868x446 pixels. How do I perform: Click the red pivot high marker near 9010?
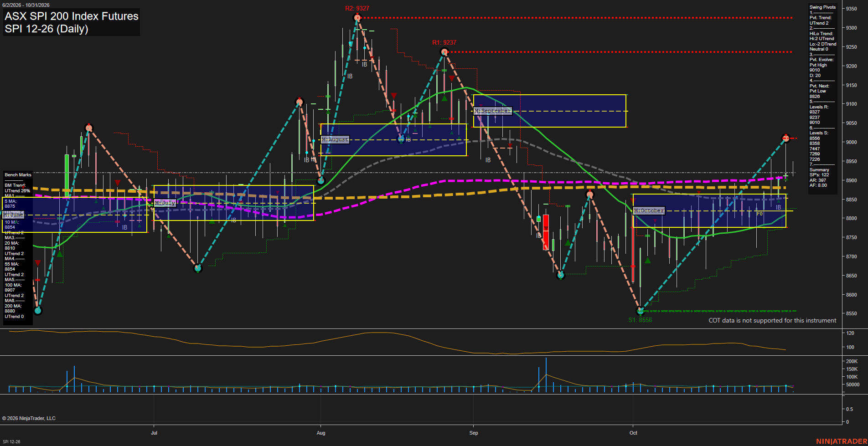point(785,138)
